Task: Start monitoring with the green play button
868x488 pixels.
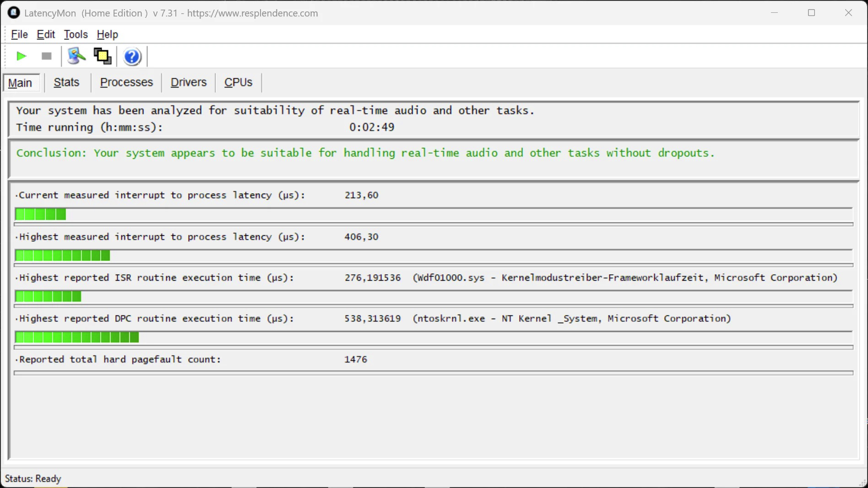Action: [21, 56]
